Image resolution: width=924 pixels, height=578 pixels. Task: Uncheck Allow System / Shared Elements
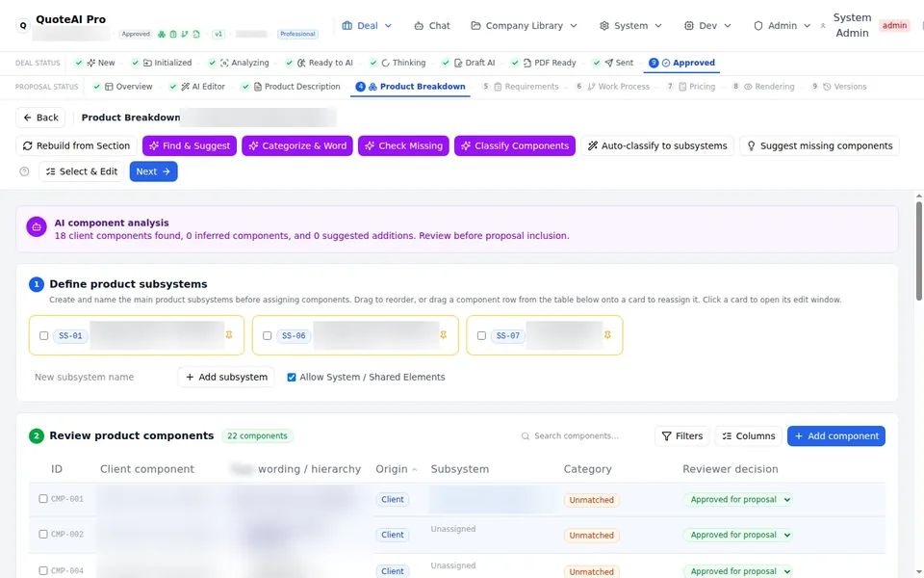tap(291, 378)
